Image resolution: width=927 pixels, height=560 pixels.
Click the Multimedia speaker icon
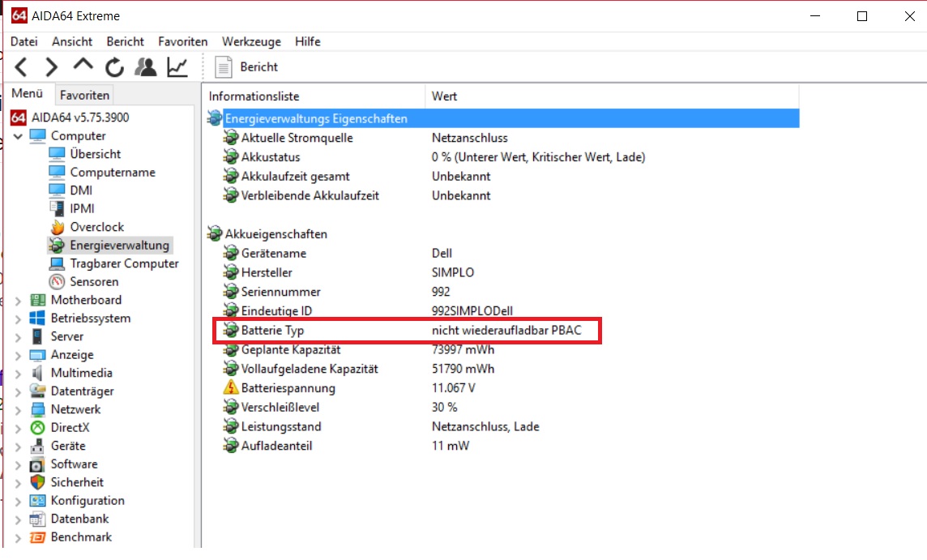[37, 373]
